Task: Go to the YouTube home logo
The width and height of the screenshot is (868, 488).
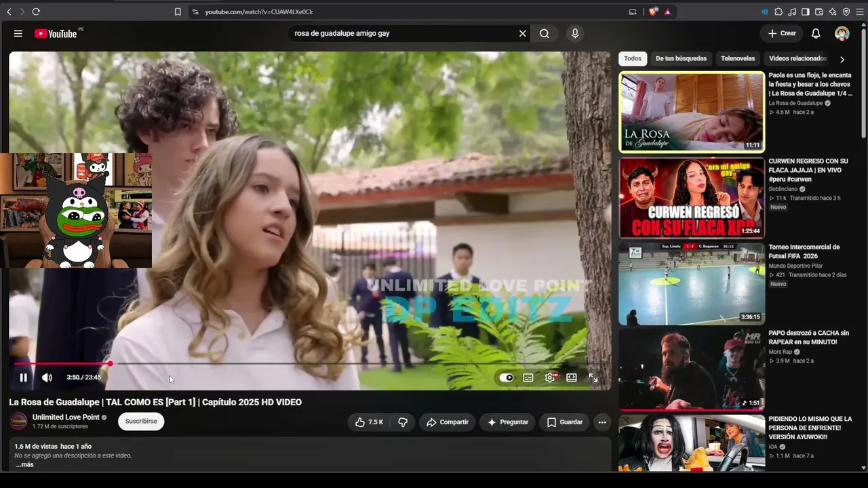Action: pyautogui.click(x=56, y=33)
